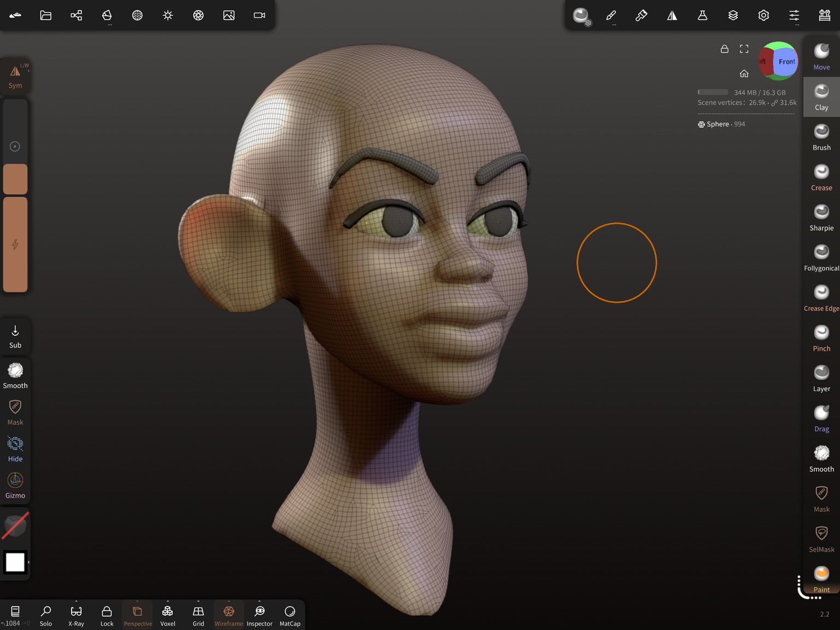840x630 pixels.
Task: Select the Sphere object label
Action: click(x=718, y=124)
